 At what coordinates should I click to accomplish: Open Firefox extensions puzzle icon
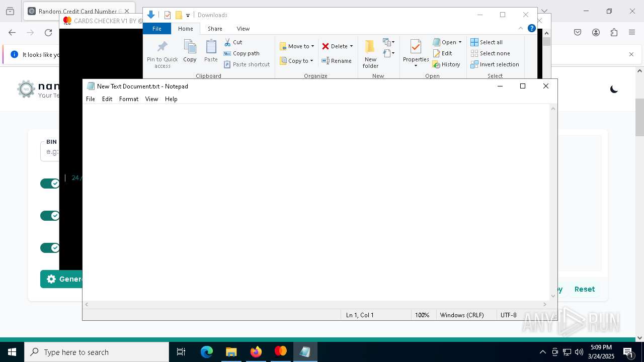coord(614,33)
